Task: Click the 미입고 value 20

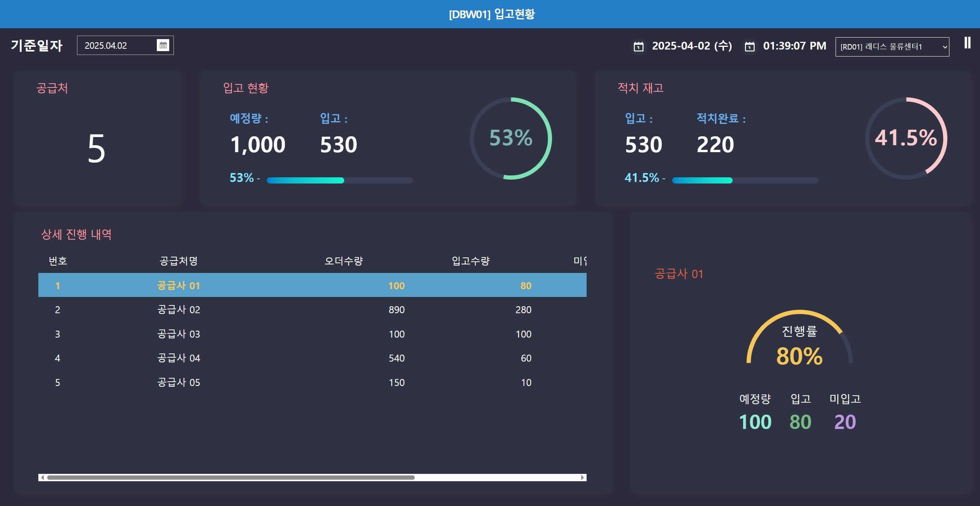Action: 845,422
